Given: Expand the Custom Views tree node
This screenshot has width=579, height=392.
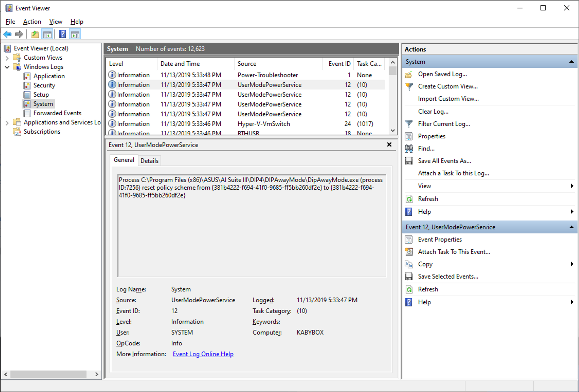Looking at the screenshot, I should (x=7, y=58).
